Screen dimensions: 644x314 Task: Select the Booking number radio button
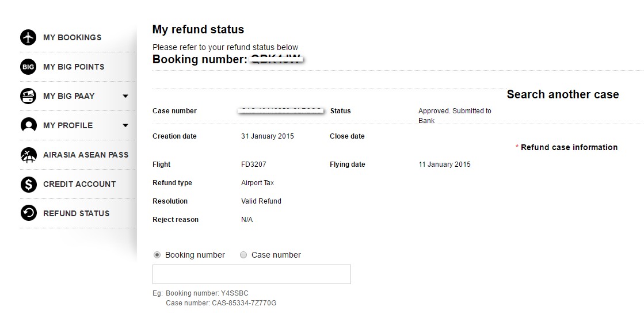point(157,255)
